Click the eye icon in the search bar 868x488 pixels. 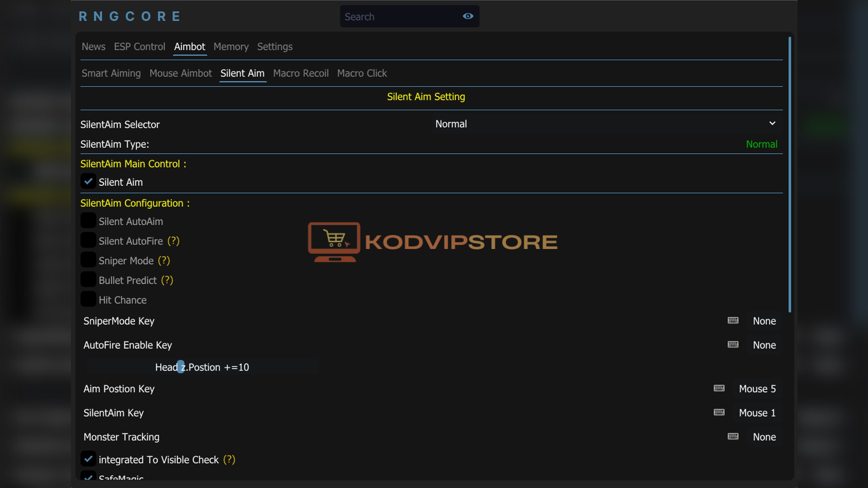[x=468, y=16]
